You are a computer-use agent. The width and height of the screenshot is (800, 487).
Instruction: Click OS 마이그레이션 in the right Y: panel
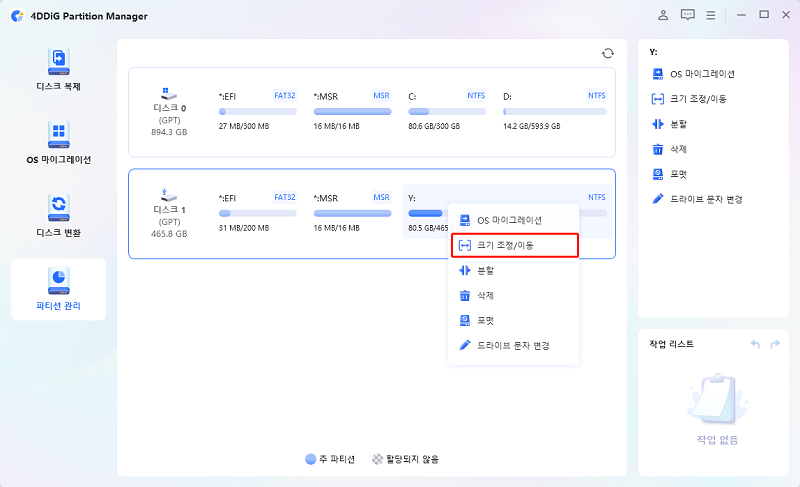click(x=693, y=74)
